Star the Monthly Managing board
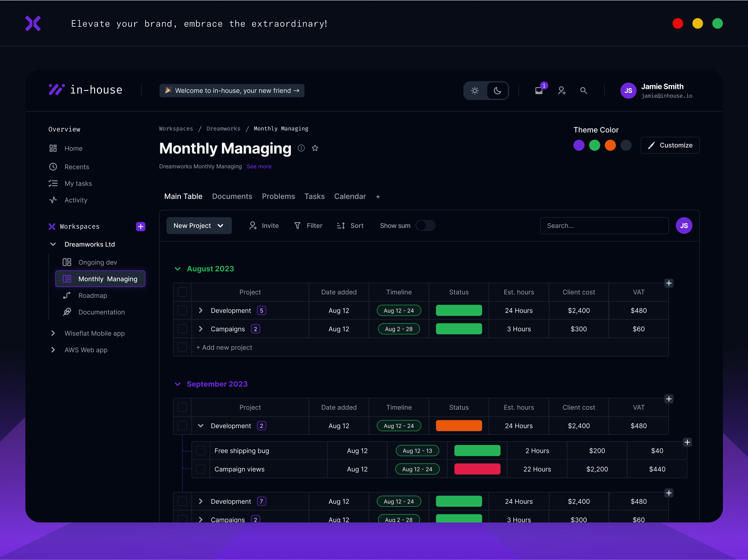 [x=315, y=148]
